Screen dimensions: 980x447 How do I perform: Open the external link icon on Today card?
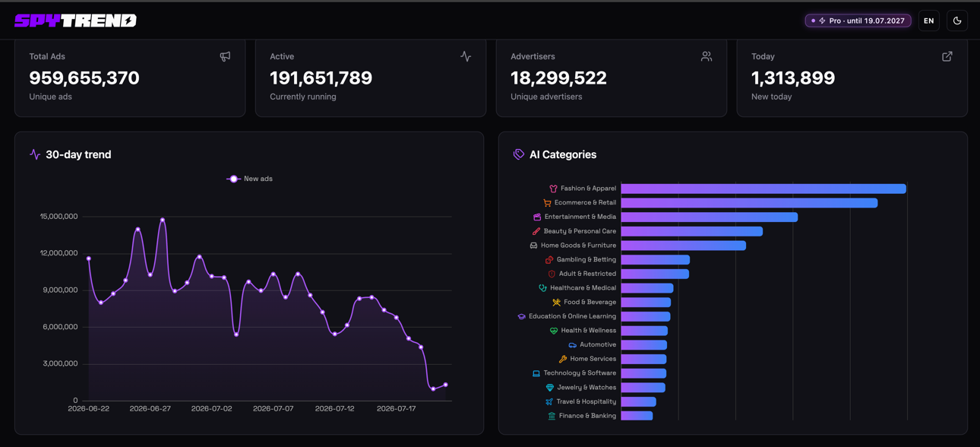[947, 56]
